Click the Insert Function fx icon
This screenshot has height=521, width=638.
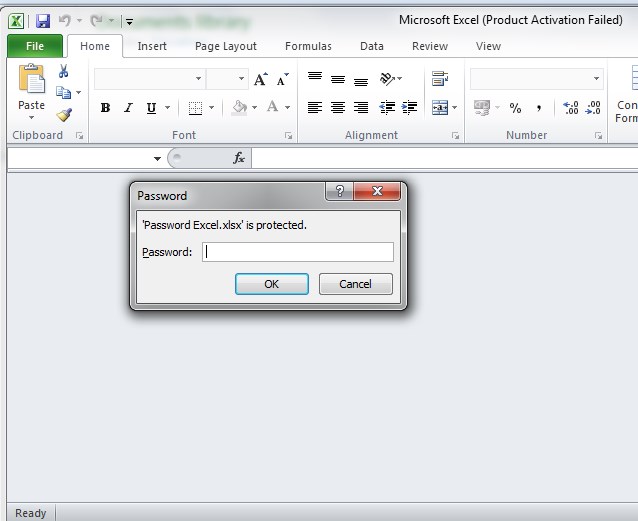(239, 158)
